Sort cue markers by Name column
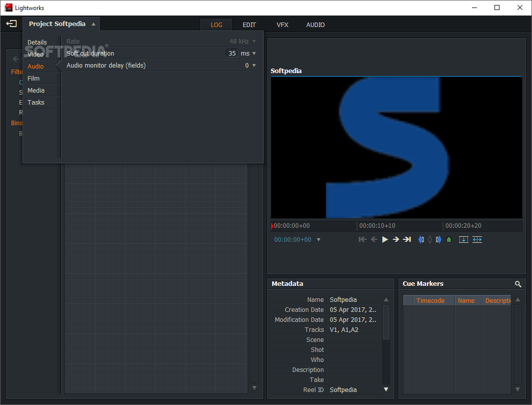 [x=468, y=300]
